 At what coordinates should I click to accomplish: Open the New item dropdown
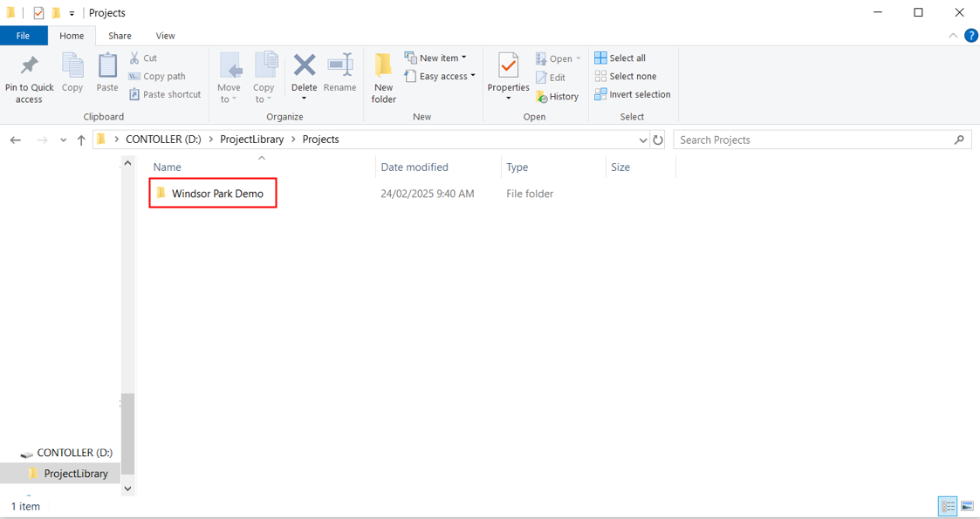[x=435, y=58]
